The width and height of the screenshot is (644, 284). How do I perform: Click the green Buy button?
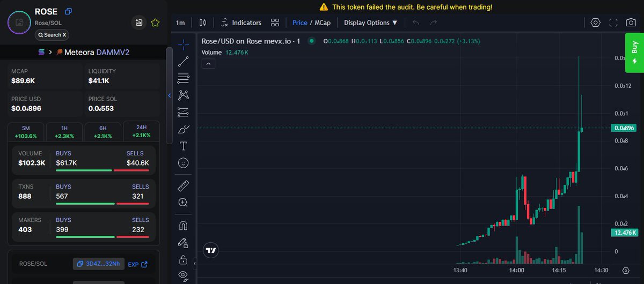634,53
